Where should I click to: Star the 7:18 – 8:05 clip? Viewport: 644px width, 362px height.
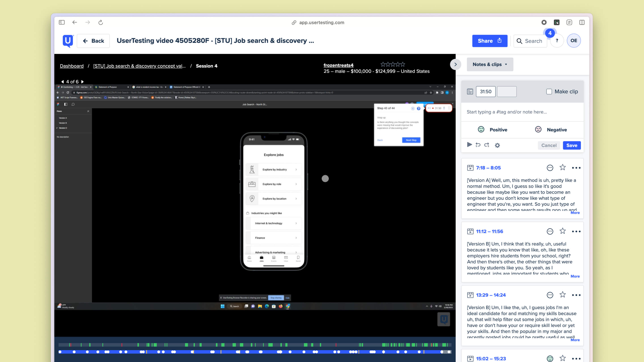(x=563, y=167)
